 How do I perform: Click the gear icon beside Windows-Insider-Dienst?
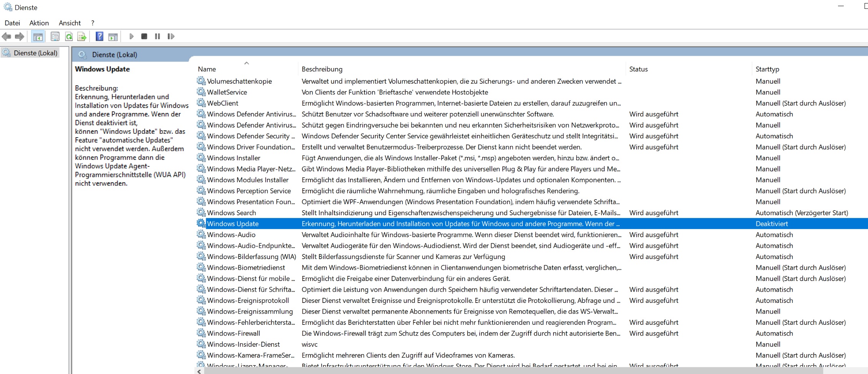tap(201, 344)
